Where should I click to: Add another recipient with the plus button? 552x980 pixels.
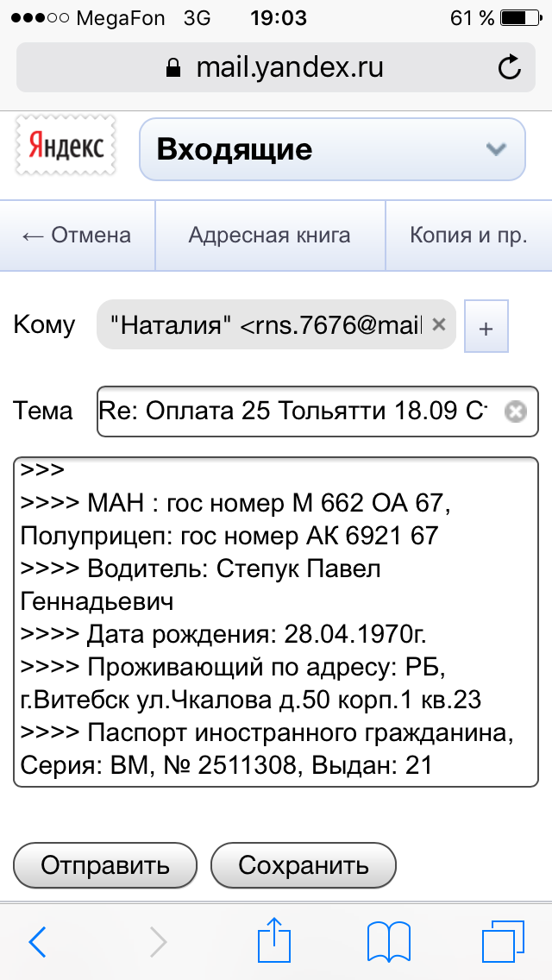[x=486, y=327]
